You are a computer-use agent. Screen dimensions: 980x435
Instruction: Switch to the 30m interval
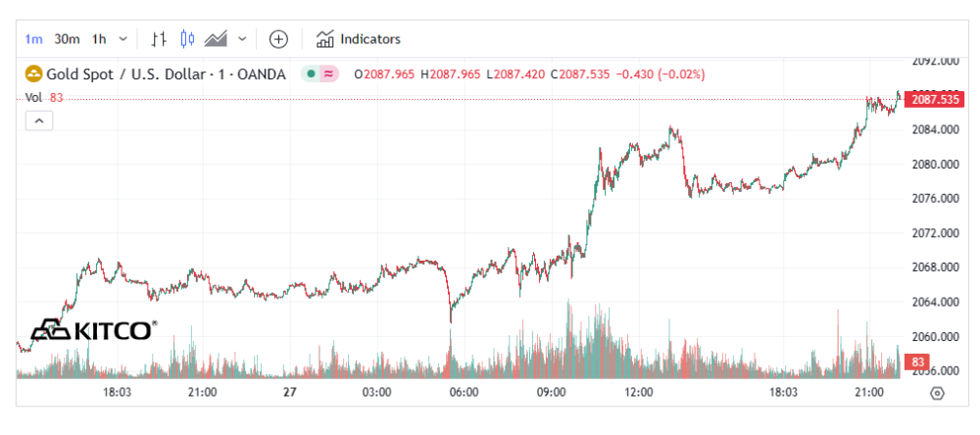(67, 39)
